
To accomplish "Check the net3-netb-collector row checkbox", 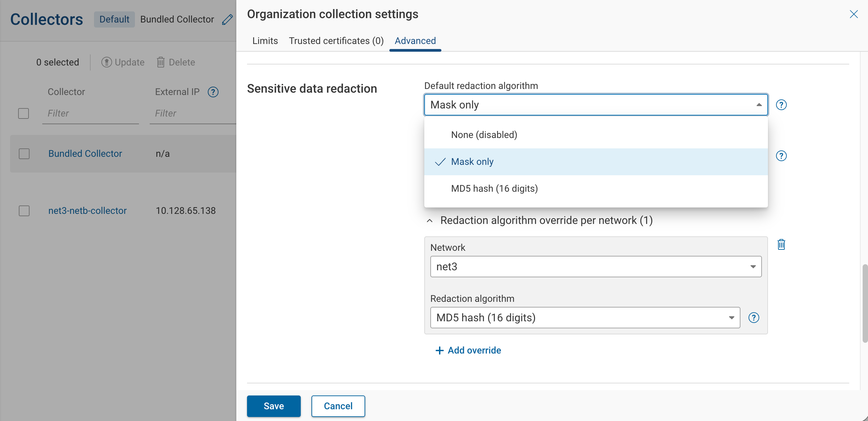I will pos(24,211).
